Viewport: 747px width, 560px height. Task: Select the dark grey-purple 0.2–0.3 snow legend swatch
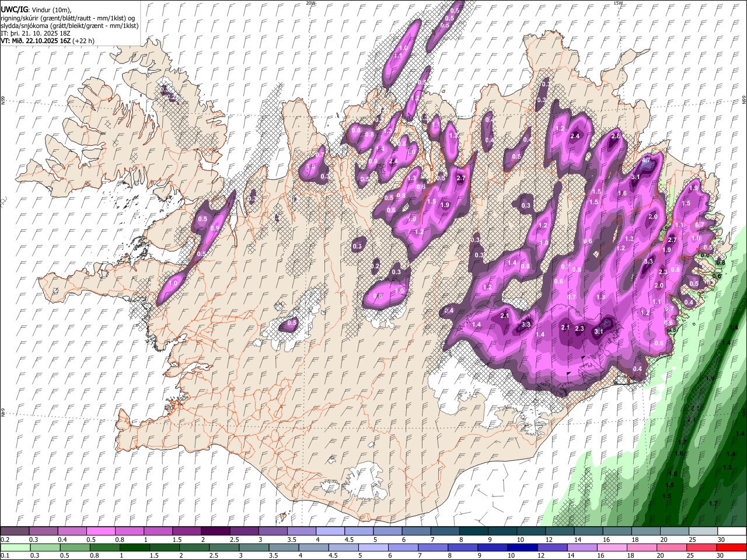15,531
